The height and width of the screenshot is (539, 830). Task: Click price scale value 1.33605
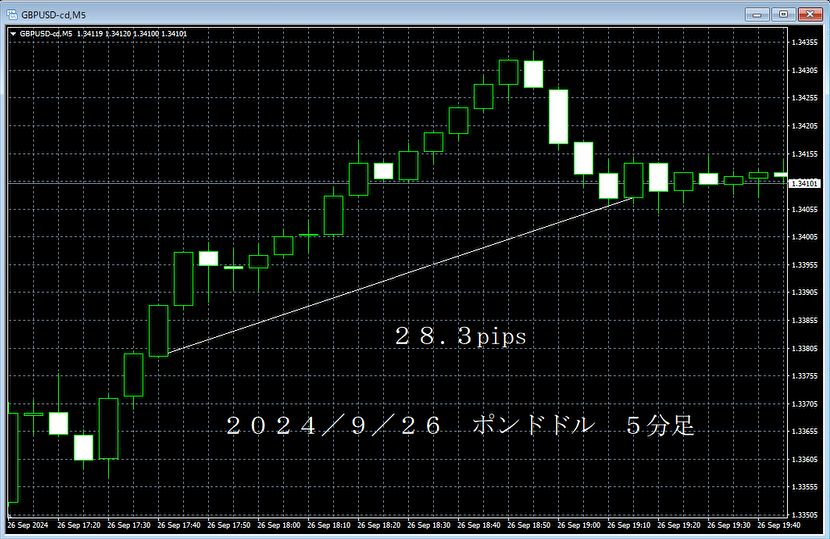coord(805,460)
